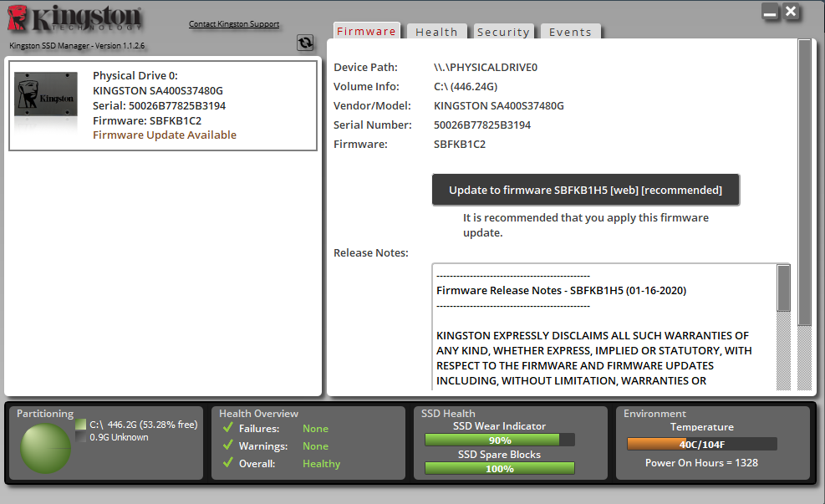
Task: Click the Overall green checkmark icon
Action: click(x=228, y=462)
